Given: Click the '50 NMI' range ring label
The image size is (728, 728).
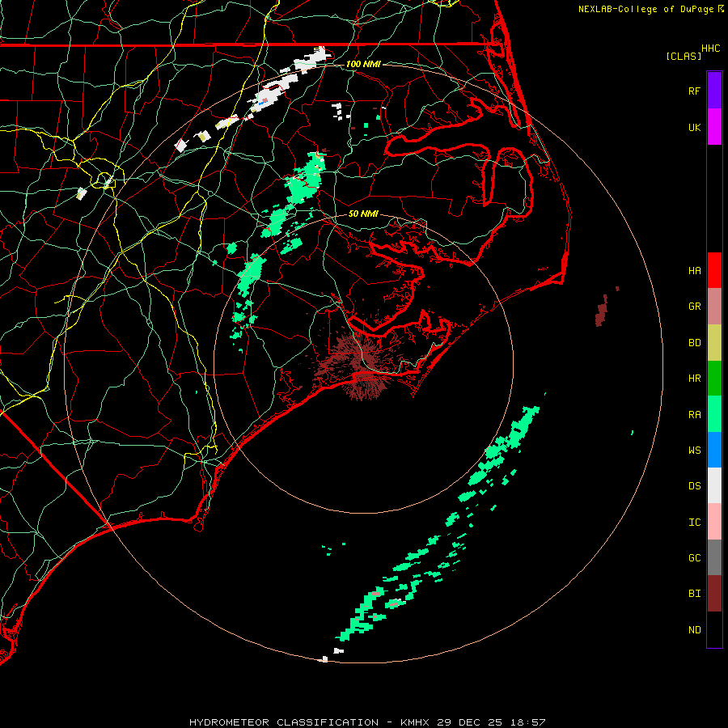Looking at the screenshot, I should click(x=363, y=214).
